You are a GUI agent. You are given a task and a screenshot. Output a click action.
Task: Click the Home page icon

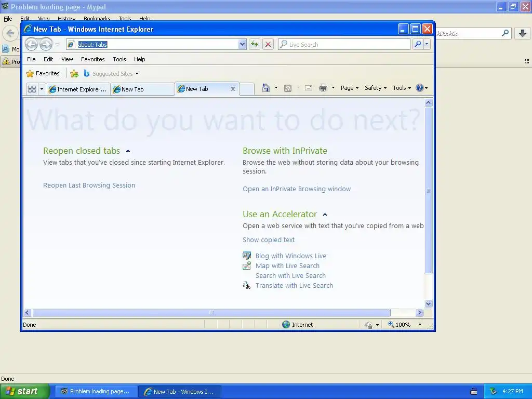pyautogui.click(x=265, y=88)
